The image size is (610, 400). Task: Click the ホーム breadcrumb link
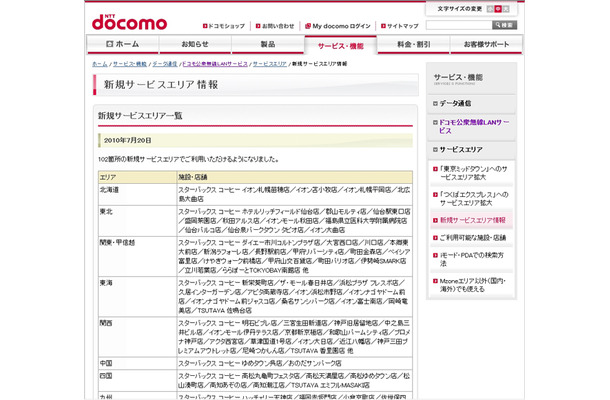pos(100,64)
